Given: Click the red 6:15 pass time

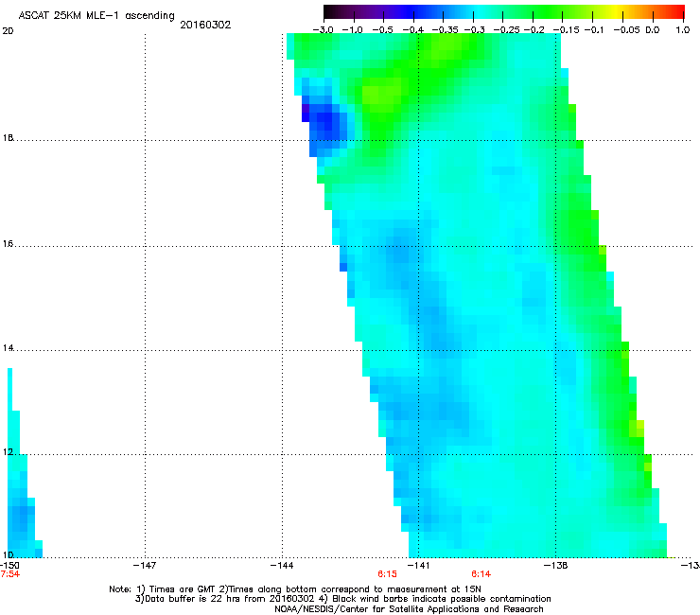Looking at the screenshot, I should point(387,574).
